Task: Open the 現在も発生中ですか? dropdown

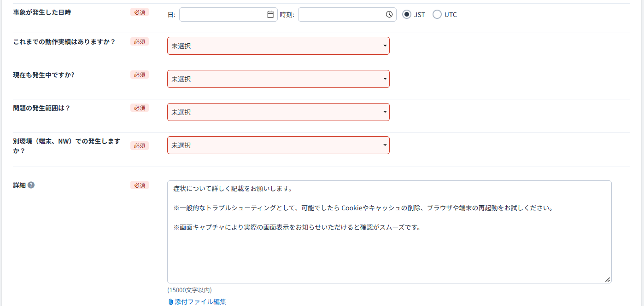Action: 278,79
